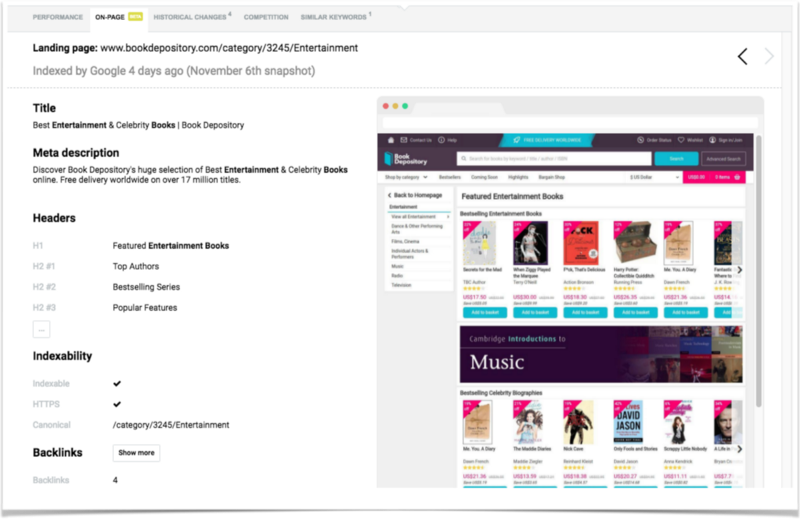
Task: Click the preview search input field
Action: click(x=554, y=159)
